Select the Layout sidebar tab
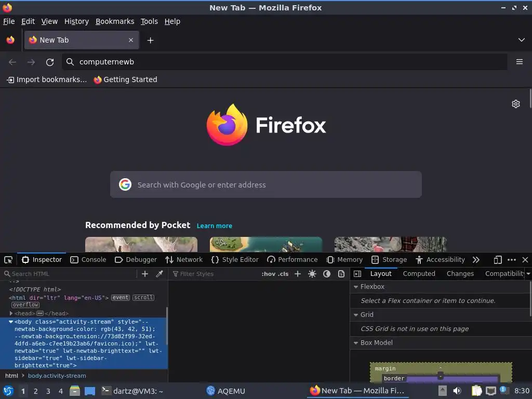532x399 pixels. [381, 274]
